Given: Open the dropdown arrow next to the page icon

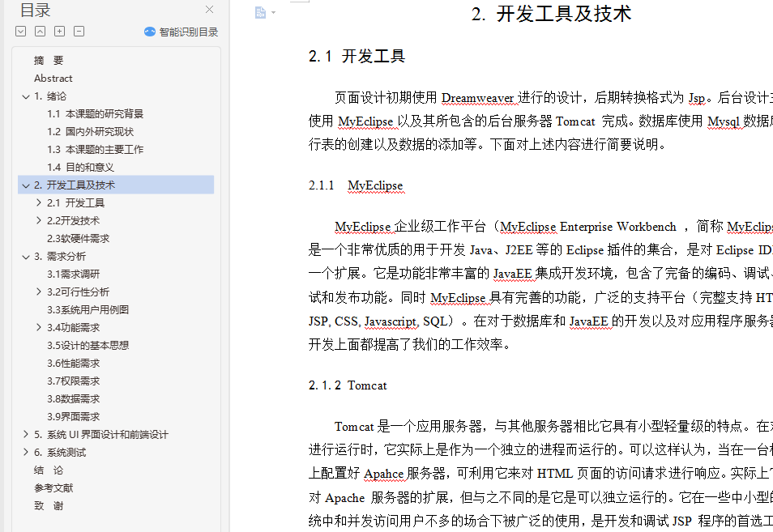Looking at the screenshot, I should click(274, 13).
